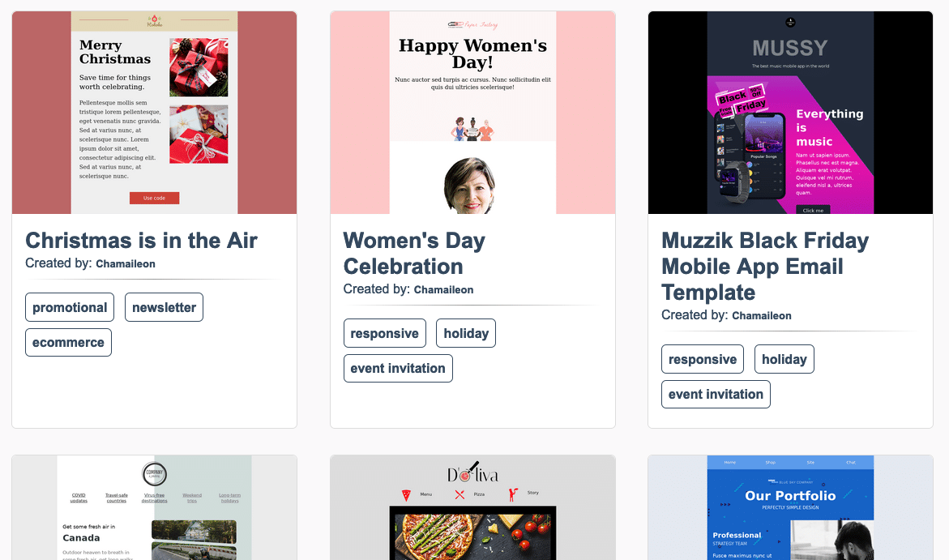Click Chamaileon author under Muzzik template
949x560 pixels.
pos(761,316)
